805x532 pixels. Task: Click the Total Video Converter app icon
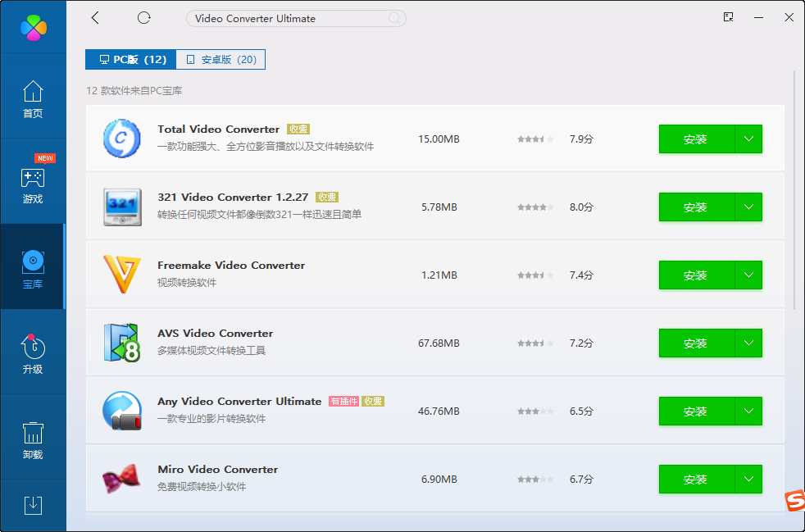121,139
